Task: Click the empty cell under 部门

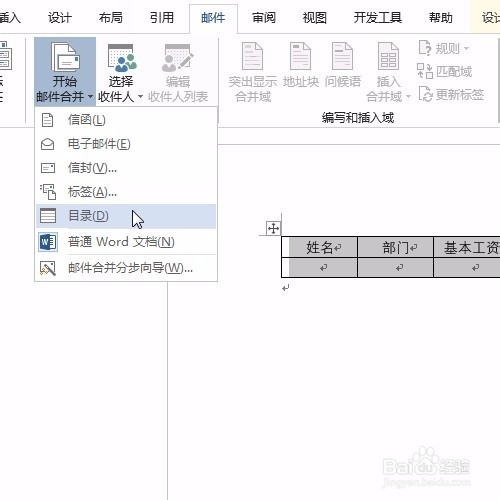Action: (395, 267)
